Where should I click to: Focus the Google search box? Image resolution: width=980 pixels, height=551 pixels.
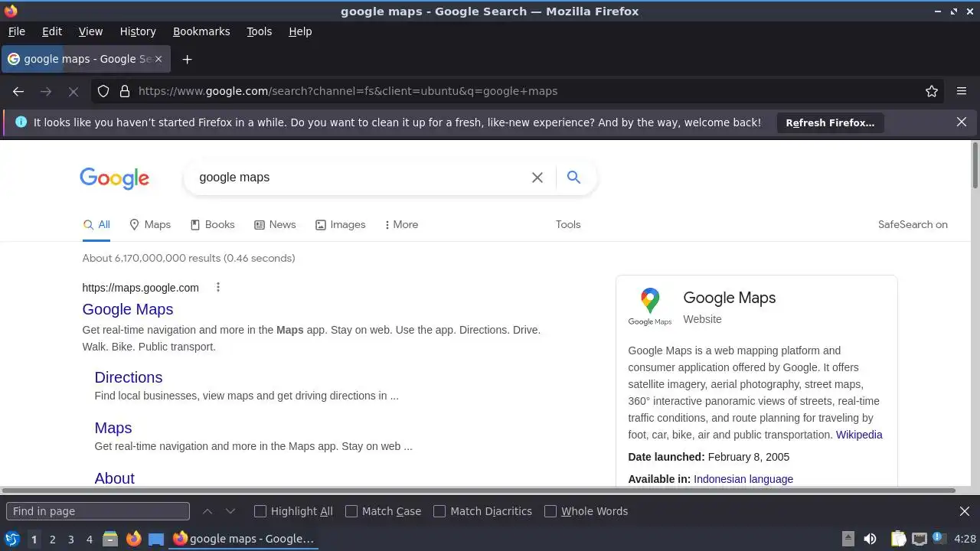[x=360, y=178]
